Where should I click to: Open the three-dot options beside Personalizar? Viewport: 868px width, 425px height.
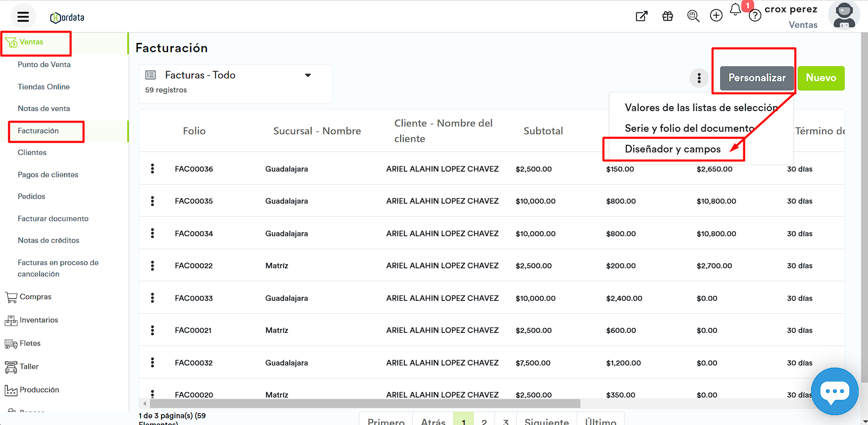pyautogui.click(x=699, y=78)
